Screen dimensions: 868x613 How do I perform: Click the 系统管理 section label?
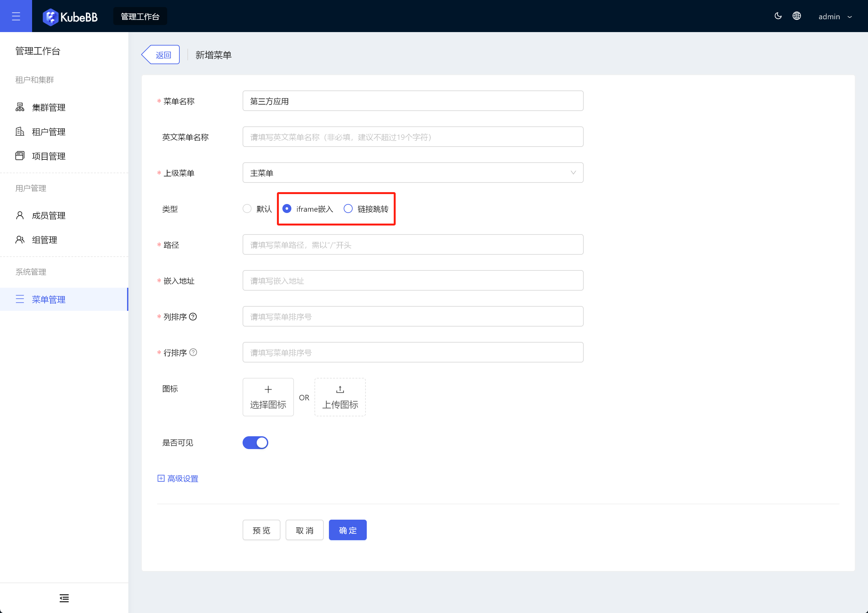(30, 272)
